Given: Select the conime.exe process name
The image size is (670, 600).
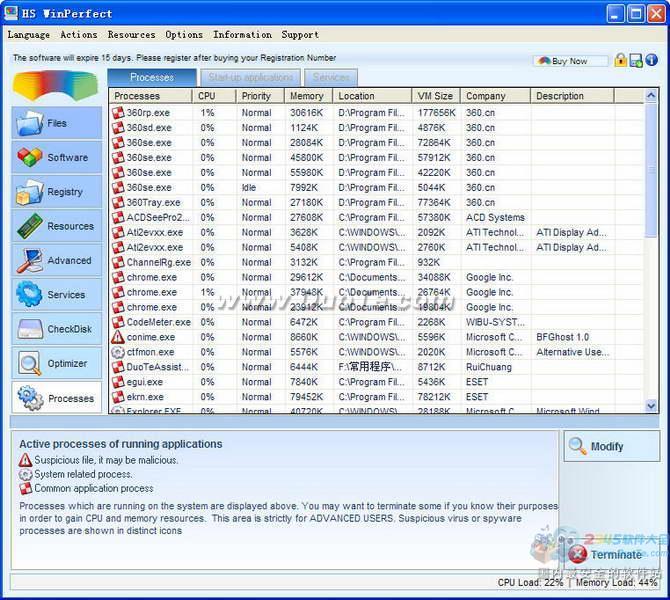Looking at the screenshot, I should click(x=150, y=337).
